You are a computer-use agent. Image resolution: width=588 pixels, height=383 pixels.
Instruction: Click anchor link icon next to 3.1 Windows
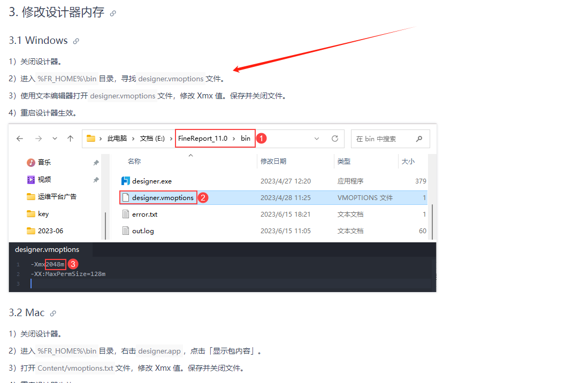click(x=76, y=41)
